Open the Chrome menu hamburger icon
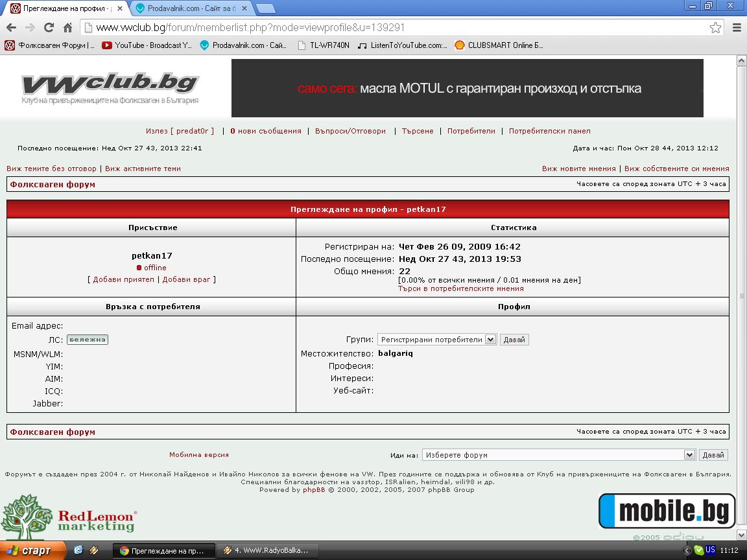This screenshot has width=747, height=560. tap(737, 28)
